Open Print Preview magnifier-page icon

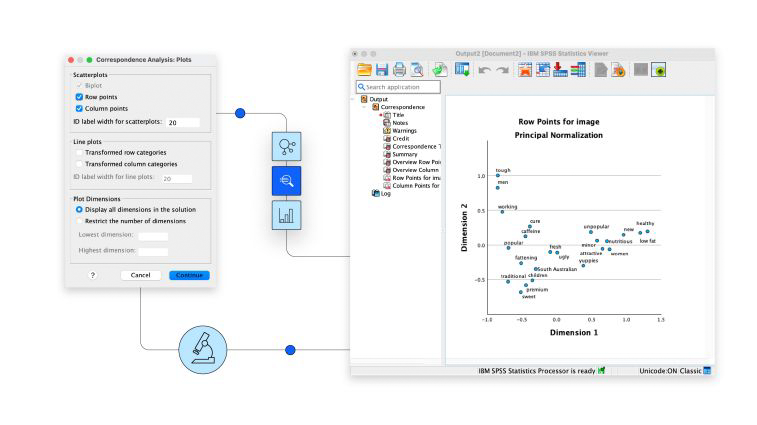[x=417, y=70]
